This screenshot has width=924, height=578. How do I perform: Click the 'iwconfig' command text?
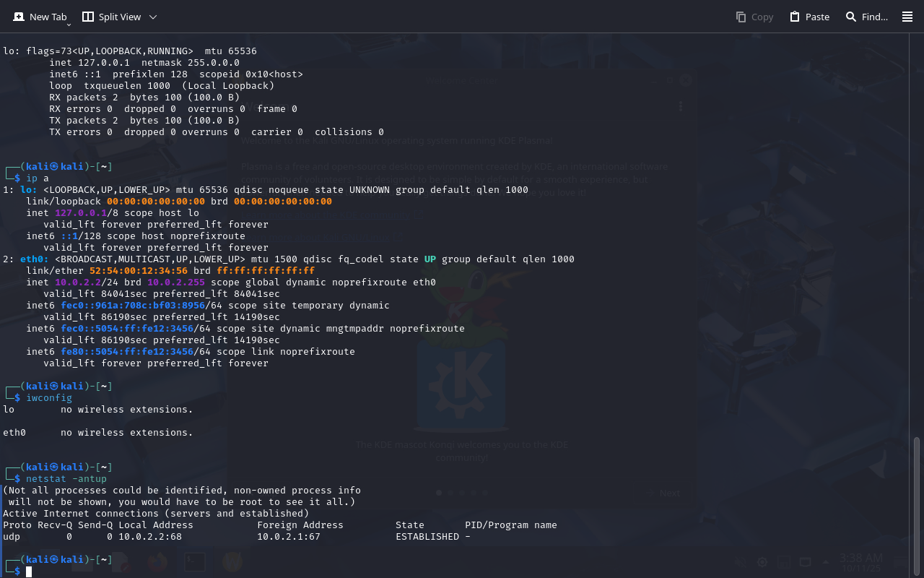tap(49, 398)
